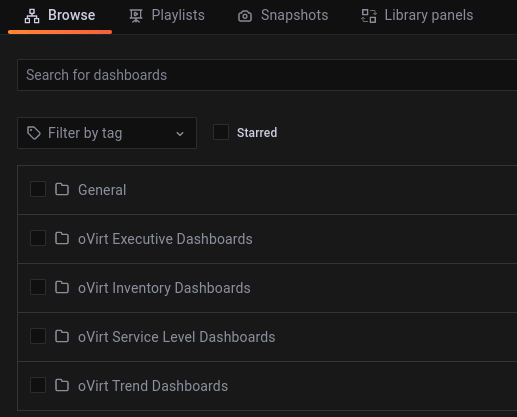The width and height of the screenshot is (517, 417).
Task: Switch to the Playlists tab
Action: (167, 16)
